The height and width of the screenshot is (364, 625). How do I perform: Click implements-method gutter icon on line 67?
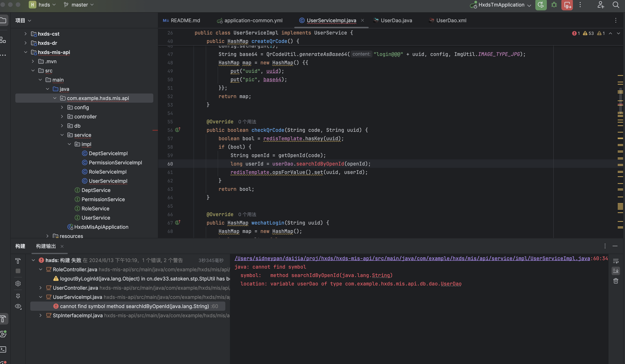(x=178, y=222)
